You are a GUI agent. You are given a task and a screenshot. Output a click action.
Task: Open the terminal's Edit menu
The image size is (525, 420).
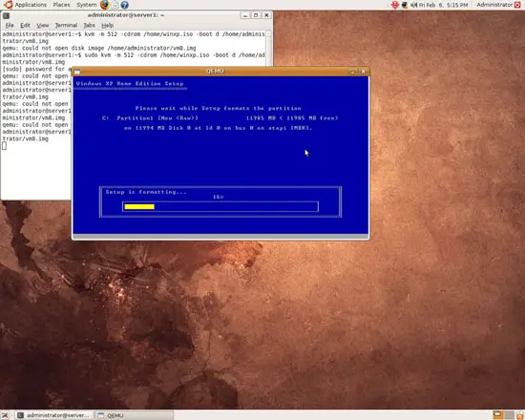coord(25,25)
